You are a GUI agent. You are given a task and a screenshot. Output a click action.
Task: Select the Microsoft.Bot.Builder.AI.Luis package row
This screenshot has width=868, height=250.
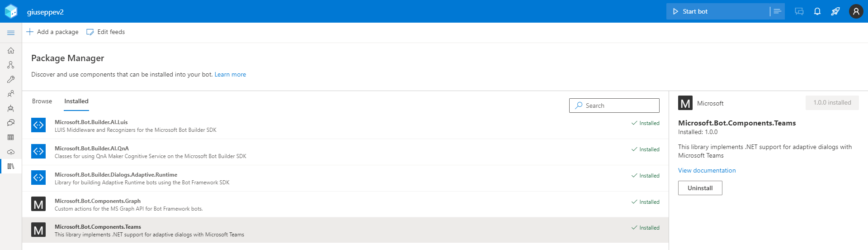[x=345, y=126]
